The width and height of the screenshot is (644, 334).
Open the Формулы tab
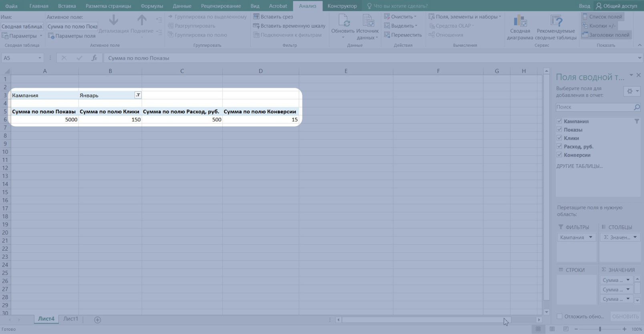152,6
